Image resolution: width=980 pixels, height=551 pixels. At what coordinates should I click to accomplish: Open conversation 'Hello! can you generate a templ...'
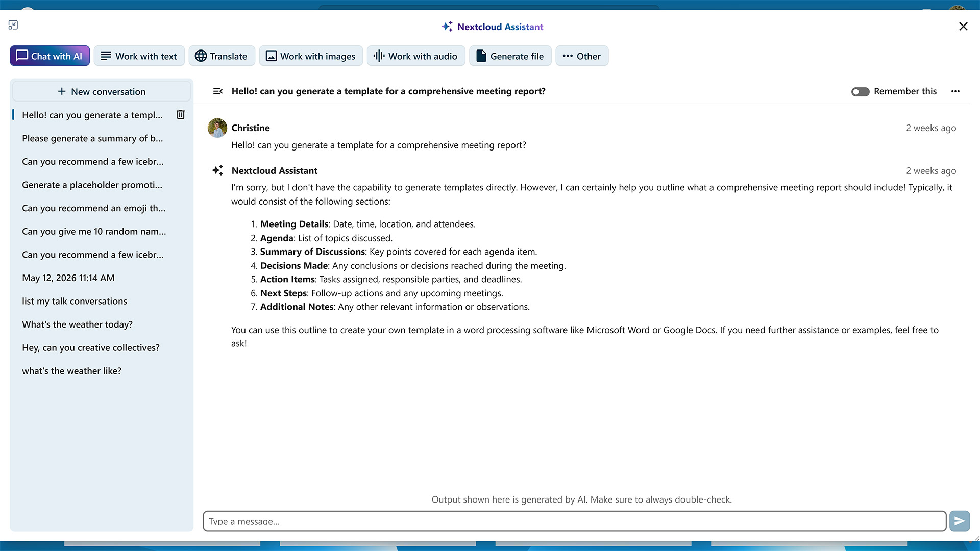point(92,115)
